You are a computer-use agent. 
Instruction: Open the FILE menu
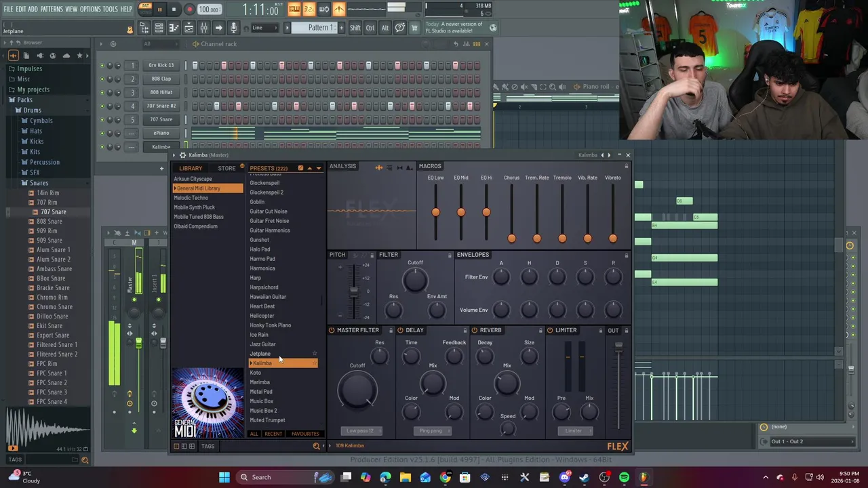[8, 9]
